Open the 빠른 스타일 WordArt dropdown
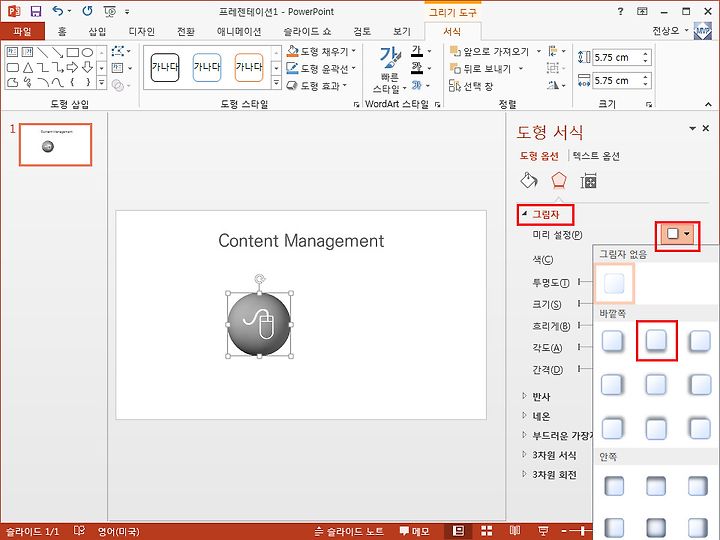Viewport: 720px width, 540px height. click(389, 70)
